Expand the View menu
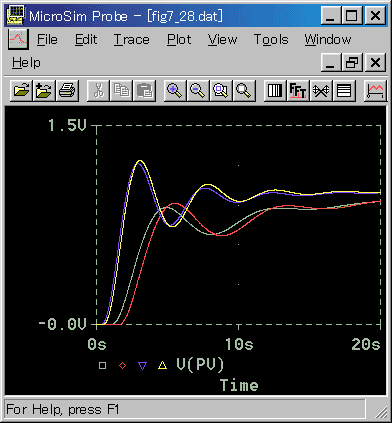The image size is (392, 423). [223, 40]
